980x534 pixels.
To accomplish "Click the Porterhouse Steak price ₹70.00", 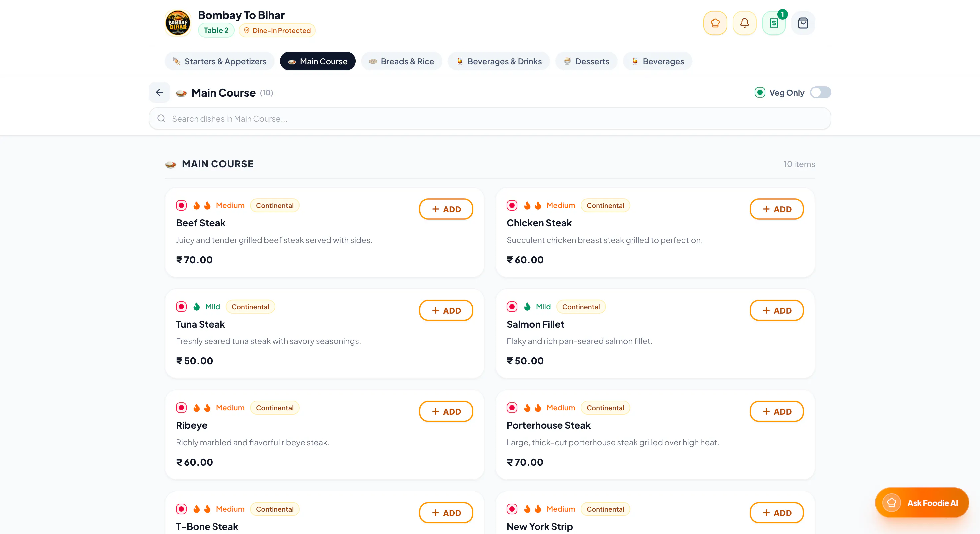I will (525, 462).
